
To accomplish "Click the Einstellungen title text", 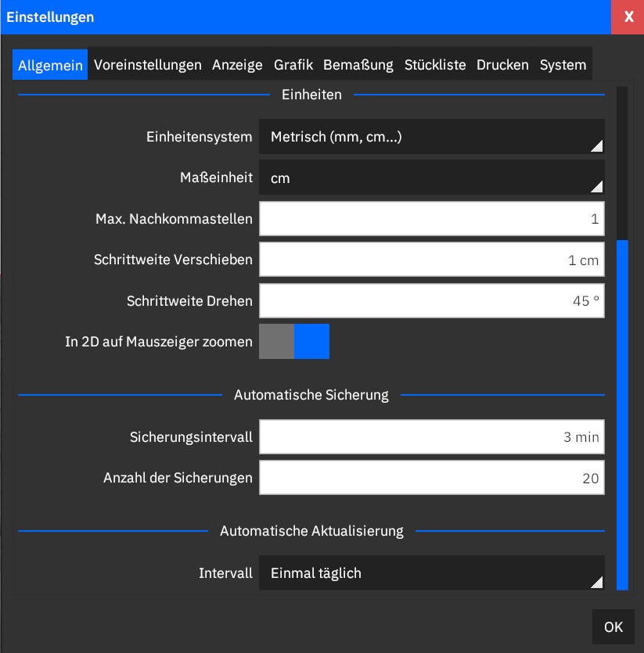I will 50,17.
